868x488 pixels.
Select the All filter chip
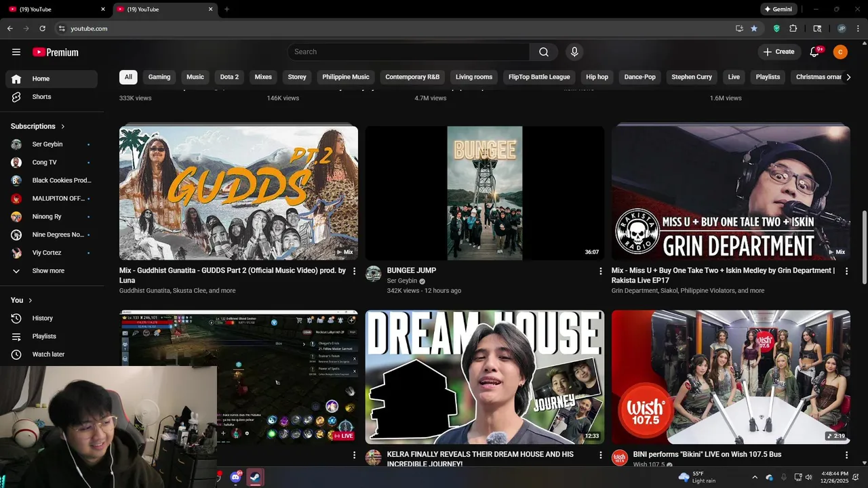[128, 77]
